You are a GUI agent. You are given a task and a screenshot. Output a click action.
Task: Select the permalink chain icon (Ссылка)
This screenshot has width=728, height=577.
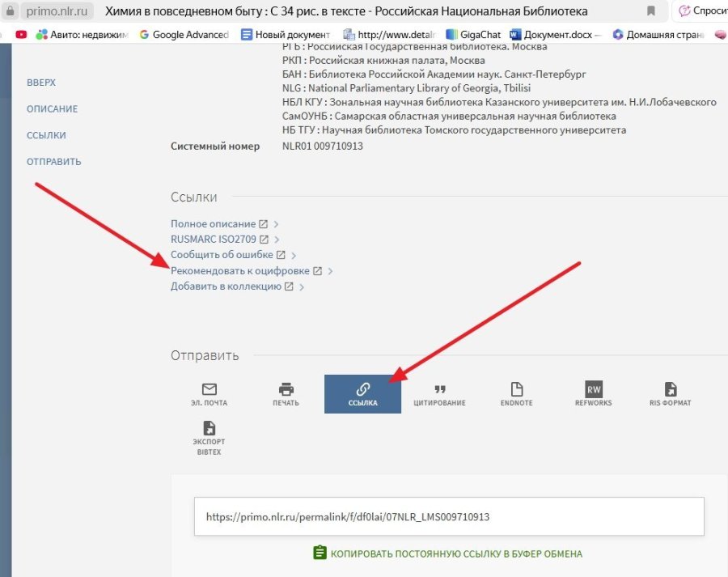click(362, 389)
